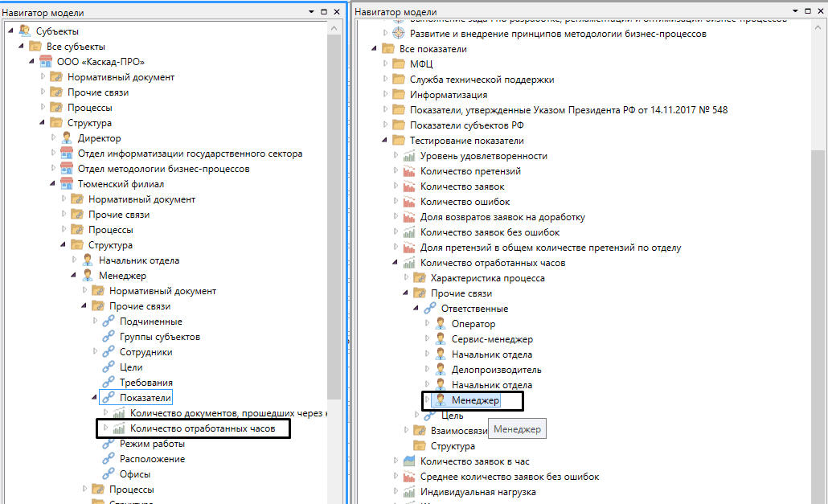Select the Индивидуальная нагрузка indicator row
828x504 pixels.
point(478,492)
